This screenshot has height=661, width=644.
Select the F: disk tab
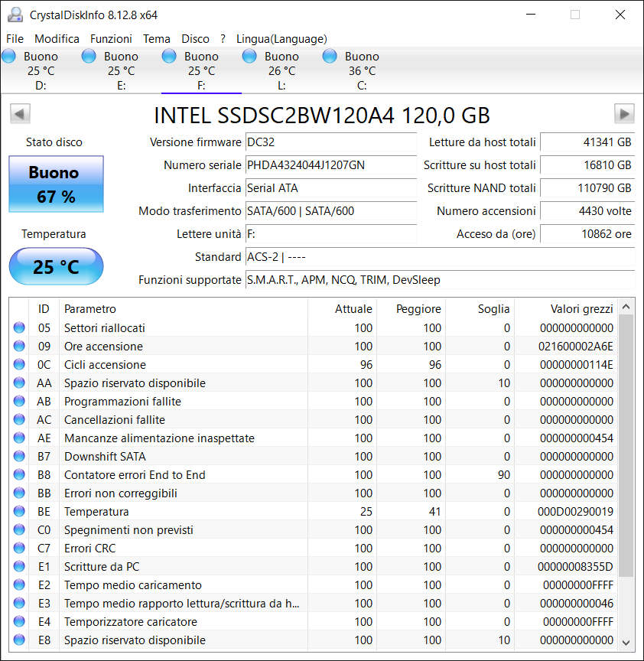pyautogui.click(x=201, y=70)
